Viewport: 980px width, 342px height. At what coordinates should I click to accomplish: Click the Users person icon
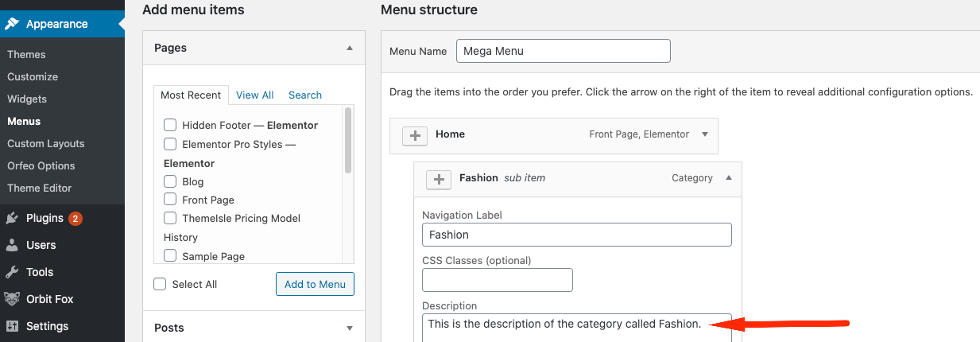click(12, 245)
